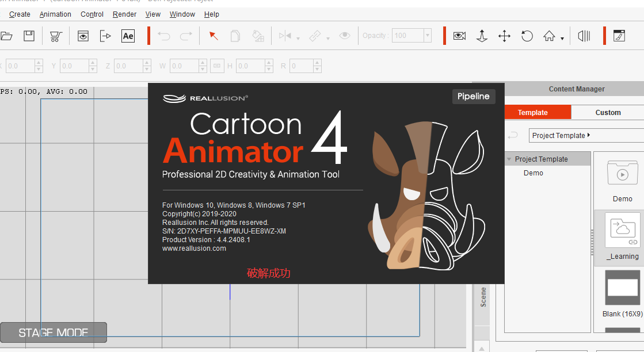The height and width of the screenshot is (352, 644).
Task: Save project with floppy disk icon
Action: pyautogui.click(x=29, y=36)
